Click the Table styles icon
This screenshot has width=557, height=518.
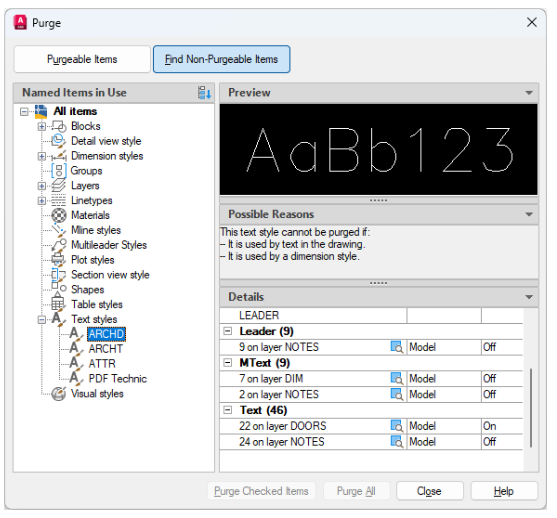(58, 304)
